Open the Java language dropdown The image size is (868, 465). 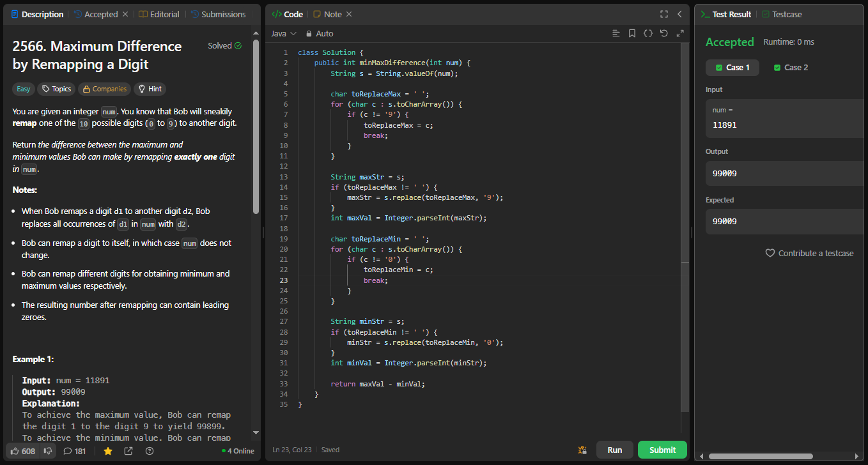(x=284, y=33)
